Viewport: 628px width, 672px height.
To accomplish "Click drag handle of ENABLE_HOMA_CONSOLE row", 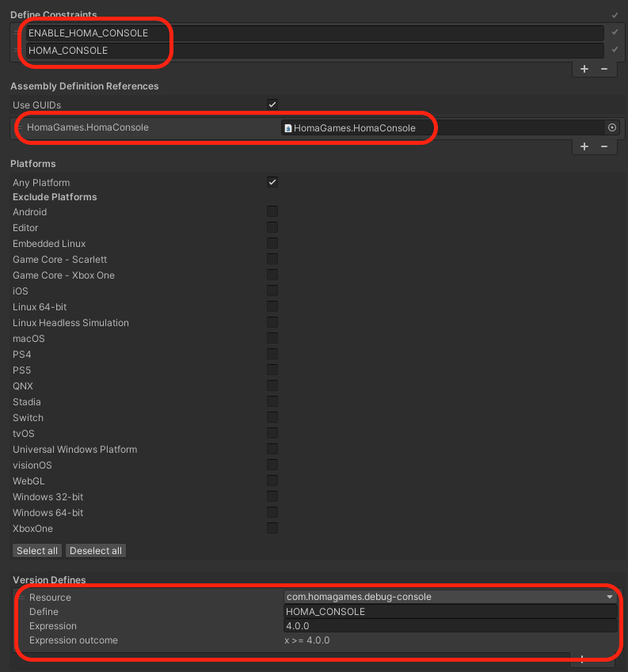I will click(17, 33).
